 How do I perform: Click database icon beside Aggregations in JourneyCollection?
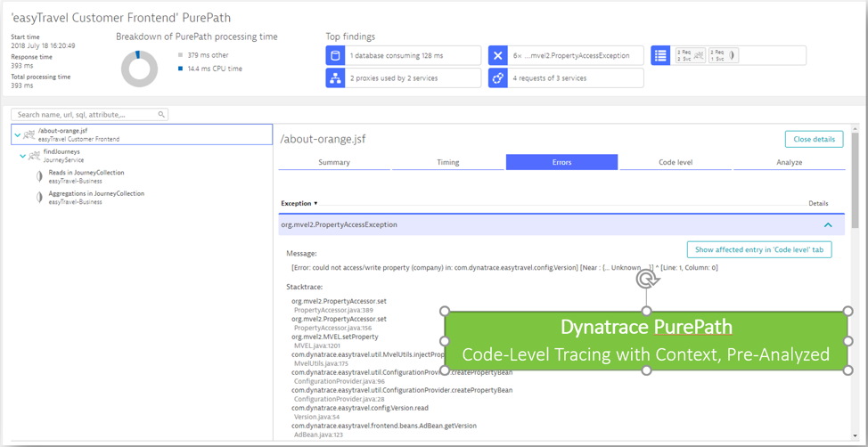click(x=39, y=198)
